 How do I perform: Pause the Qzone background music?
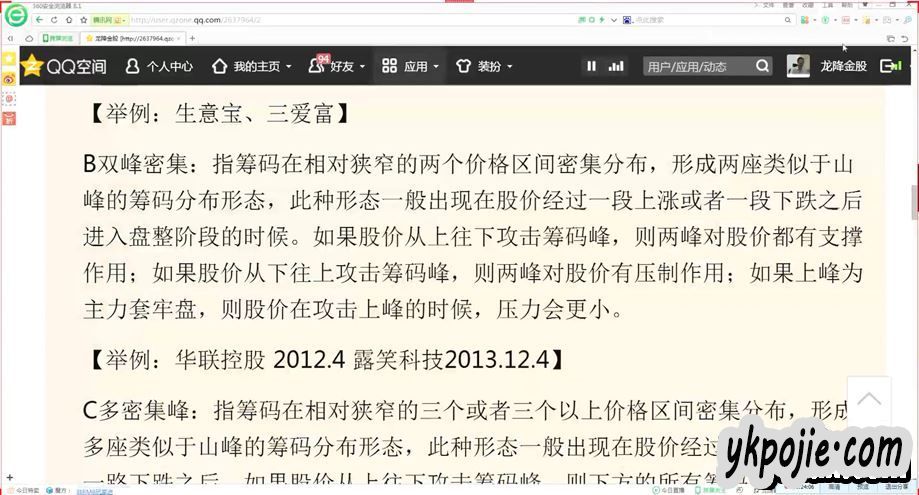point(591,66)
